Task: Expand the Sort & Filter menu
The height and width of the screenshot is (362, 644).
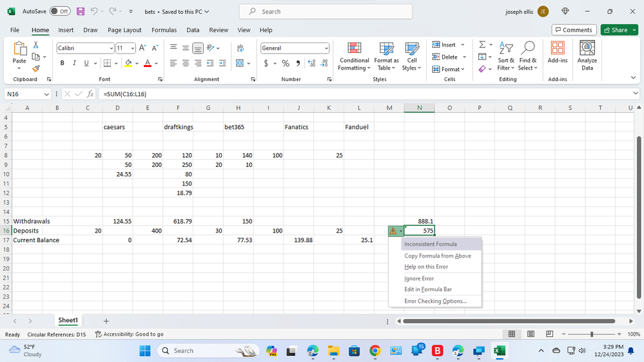Action: 505,57
